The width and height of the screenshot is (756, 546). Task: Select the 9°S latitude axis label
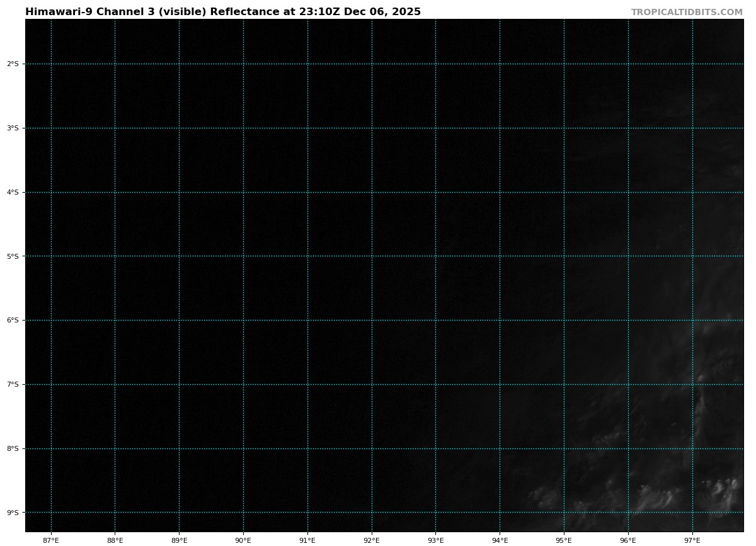pyautogui.click(x=13, y=513)
